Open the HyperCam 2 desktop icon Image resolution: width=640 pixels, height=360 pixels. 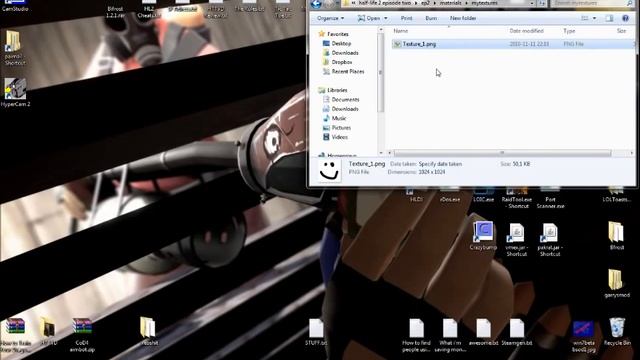(x=15, y=93)
